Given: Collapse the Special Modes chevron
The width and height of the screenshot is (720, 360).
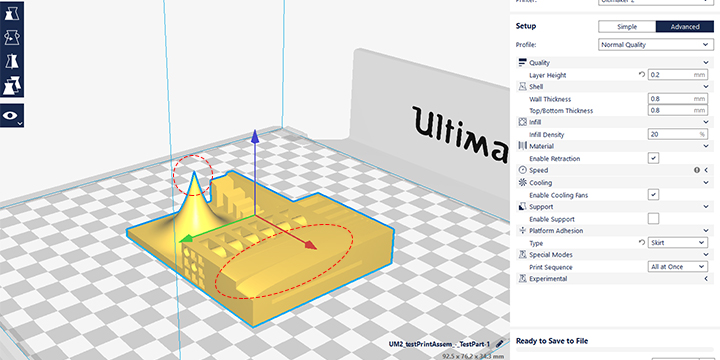Looking at the screenshot, I should coord(706,255).
